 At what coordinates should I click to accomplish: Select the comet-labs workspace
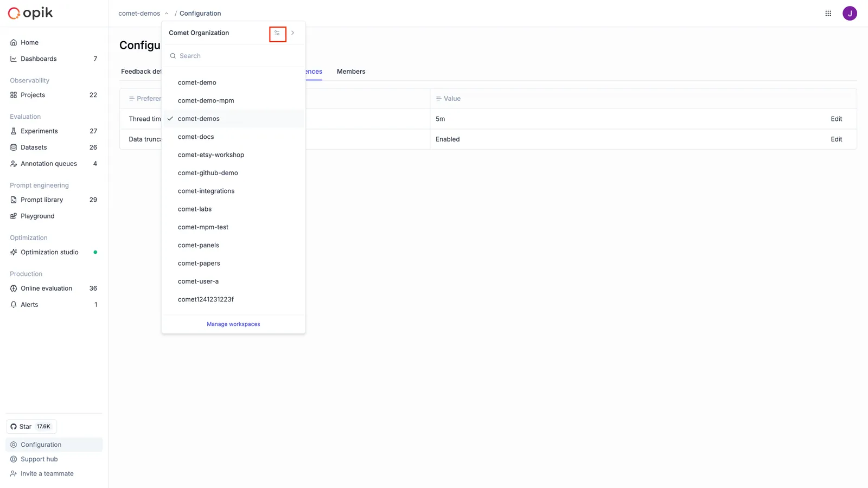(x=233, y=209)
